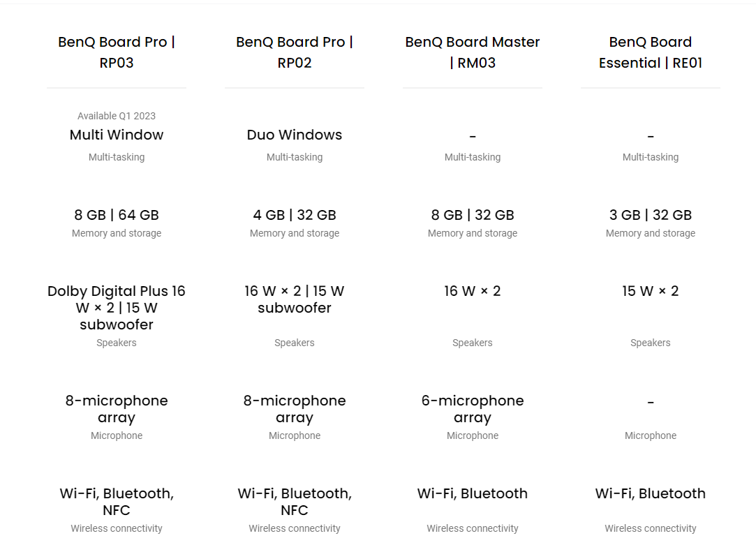Click the 'Duo Windows' multi-tasking text
The image size is (756, 559).
click(x=295, y=135)
